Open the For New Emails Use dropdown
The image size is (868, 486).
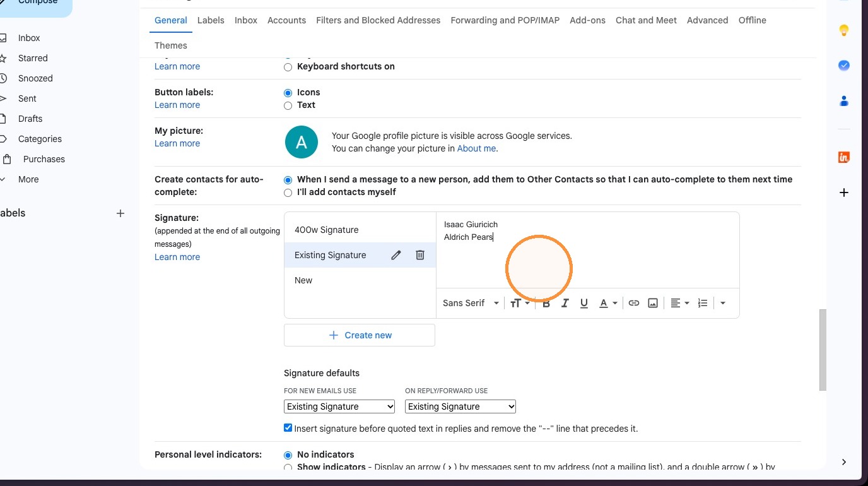point(339,406)
